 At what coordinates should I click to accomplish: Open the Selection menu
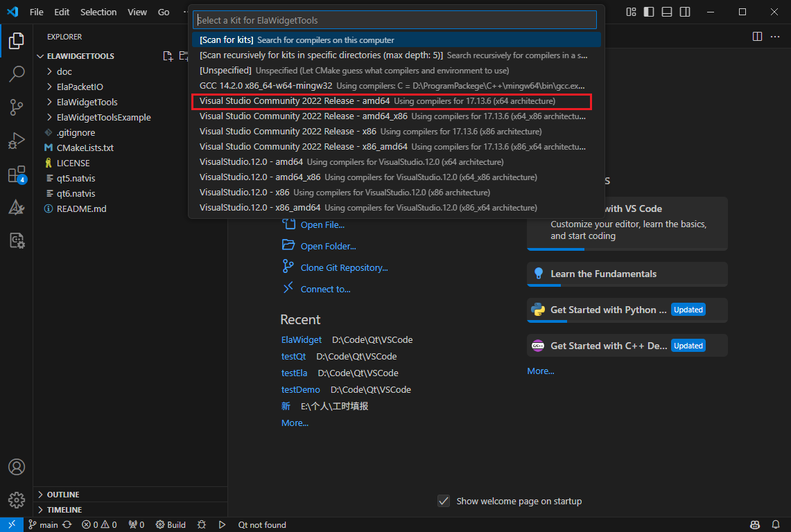tap(98, 12)
